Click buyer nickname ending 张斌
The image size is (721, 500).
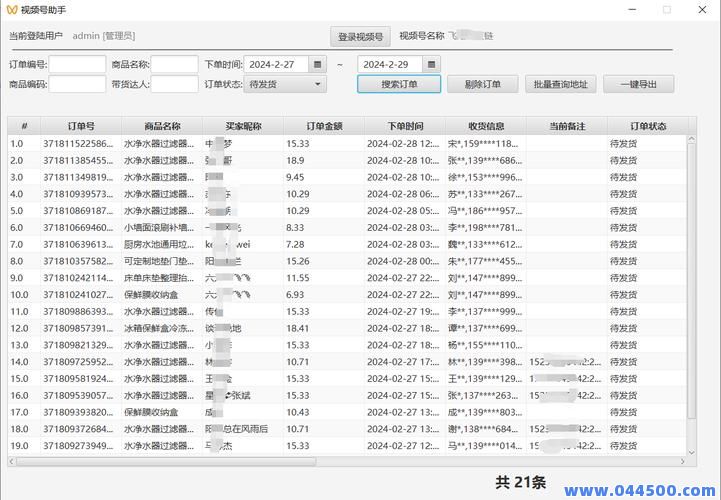point(228,396)
